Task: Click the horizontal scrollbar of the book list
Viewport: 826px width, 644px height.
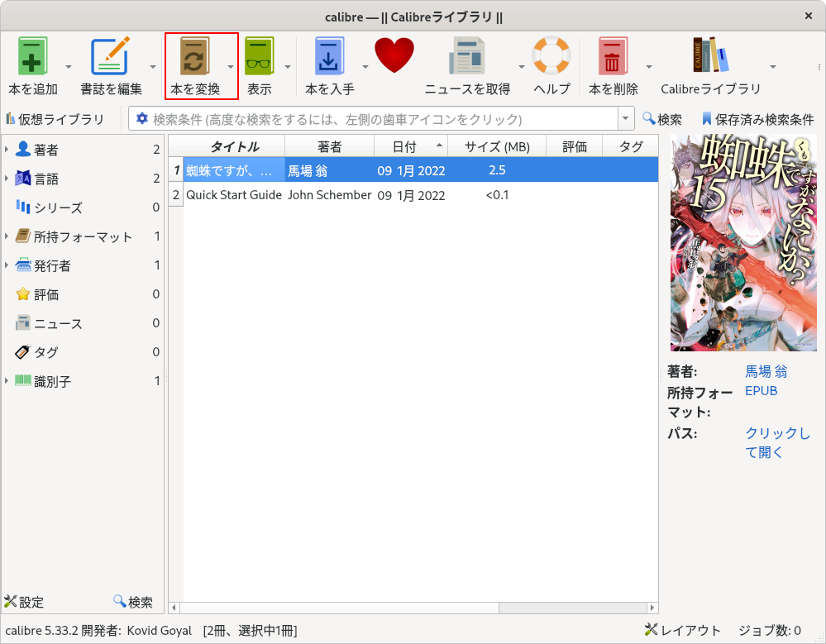Action: click(x=339, y=608)
